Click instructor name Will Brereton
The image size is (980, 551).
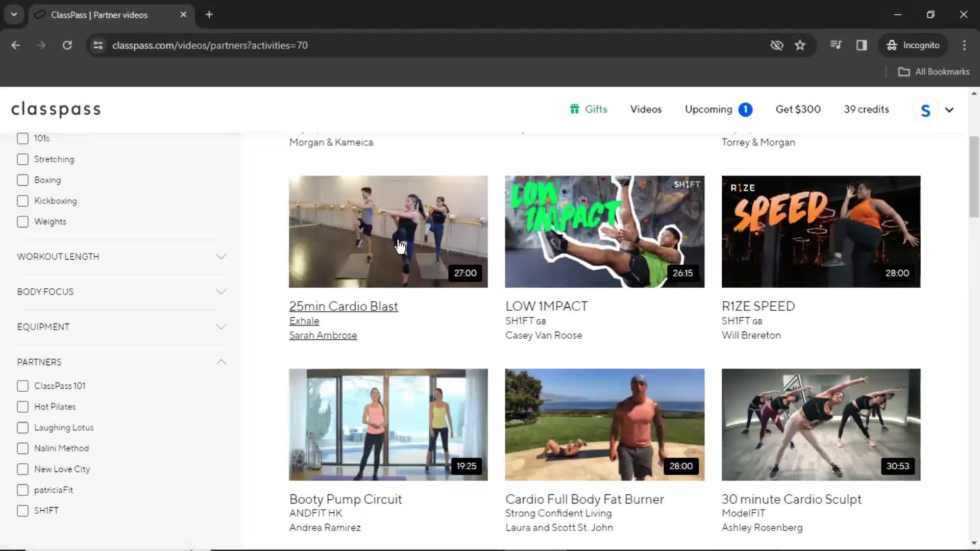click(x=751, y=335)
